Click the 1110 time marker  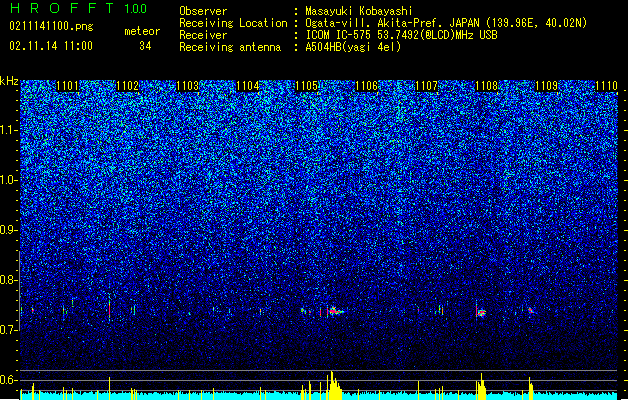[606, 86]
